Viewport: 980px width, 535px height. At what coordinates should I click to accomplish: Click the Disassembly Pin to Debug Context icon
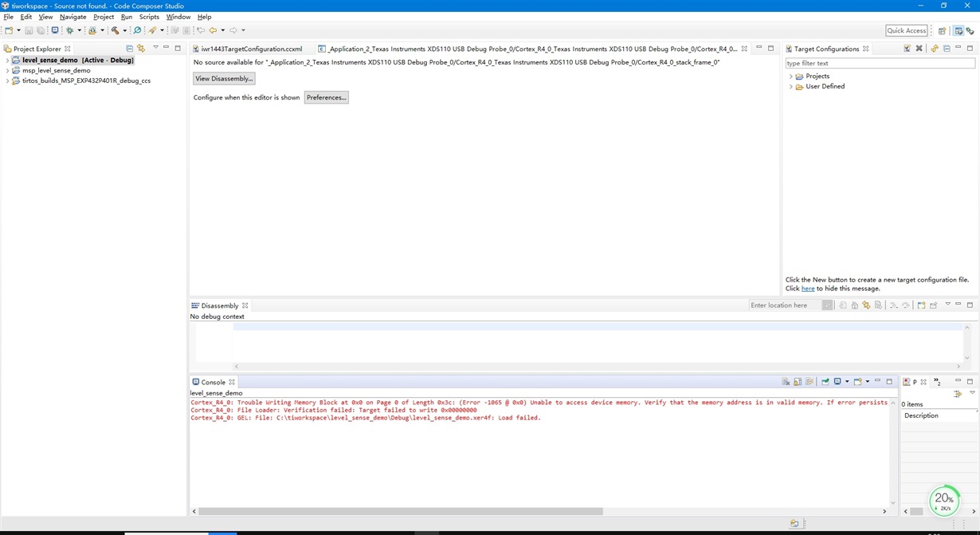[933, 305]
